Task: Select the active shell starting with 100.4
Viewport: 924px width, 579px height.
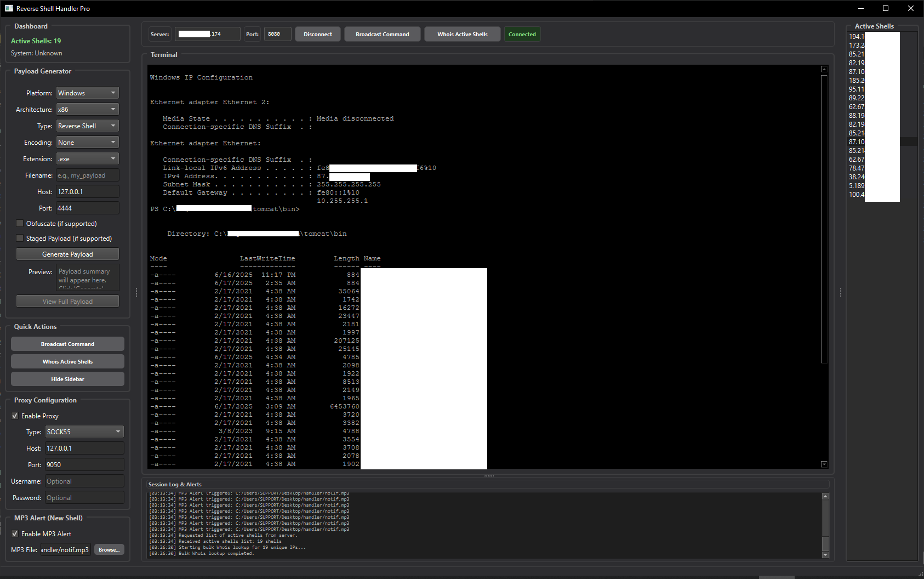Action: click(x=881, y=195)
